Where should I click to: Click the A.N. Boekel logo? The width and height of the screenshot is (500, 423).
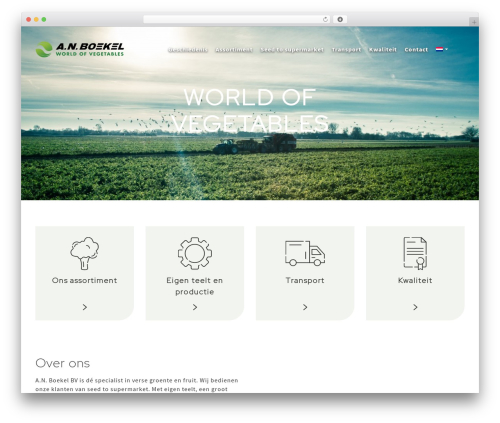pos(80,49)
